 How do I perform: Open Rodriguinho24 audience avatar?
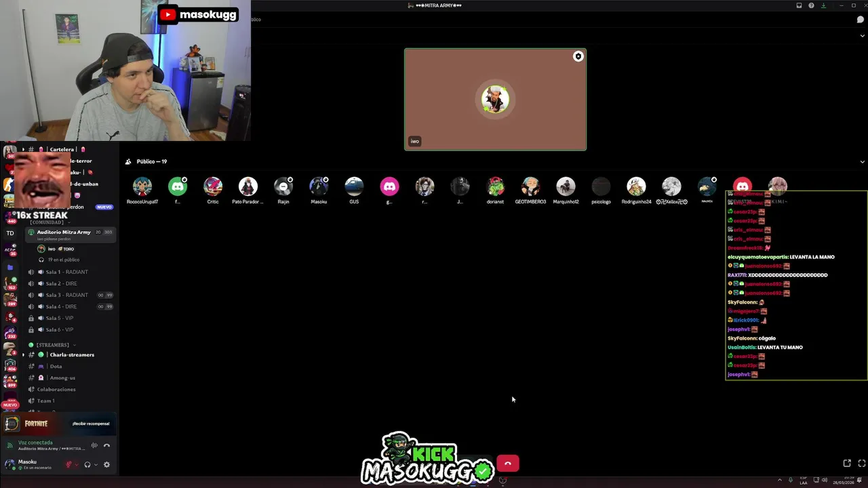[636, 186]
